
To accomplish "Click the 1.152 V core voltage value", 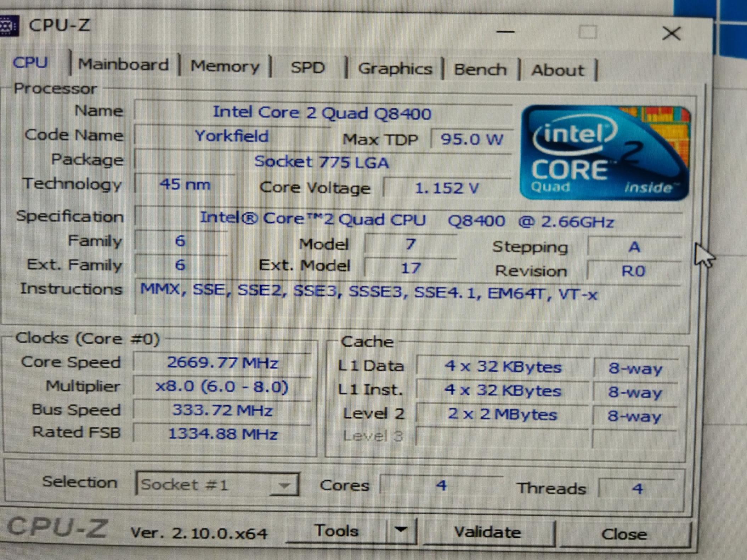I will click(x=447, y=188).
